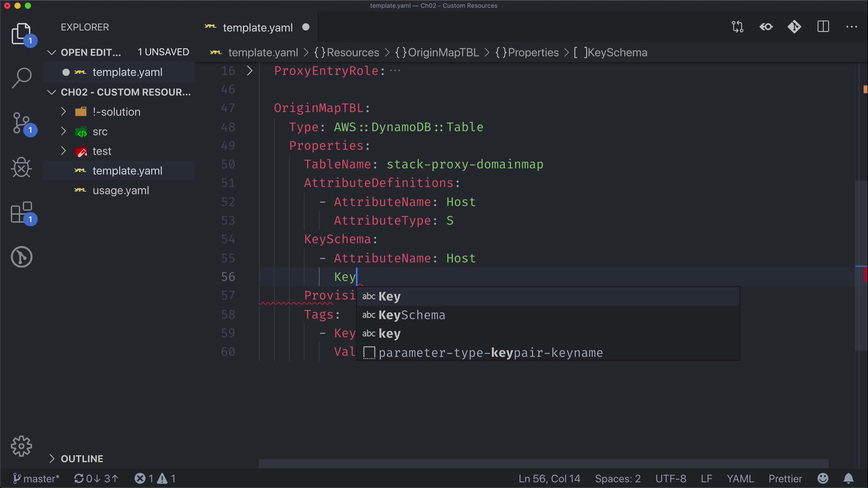868x488 pixels.
Task: Click the Spaces: 2 indentation setting
Action: 618,479
